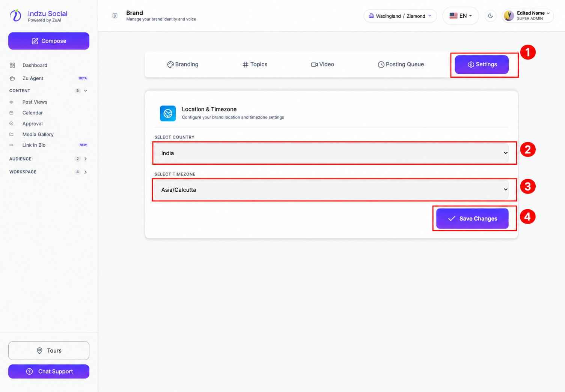Click the Indzu Social logo icon

coord(15,15)
